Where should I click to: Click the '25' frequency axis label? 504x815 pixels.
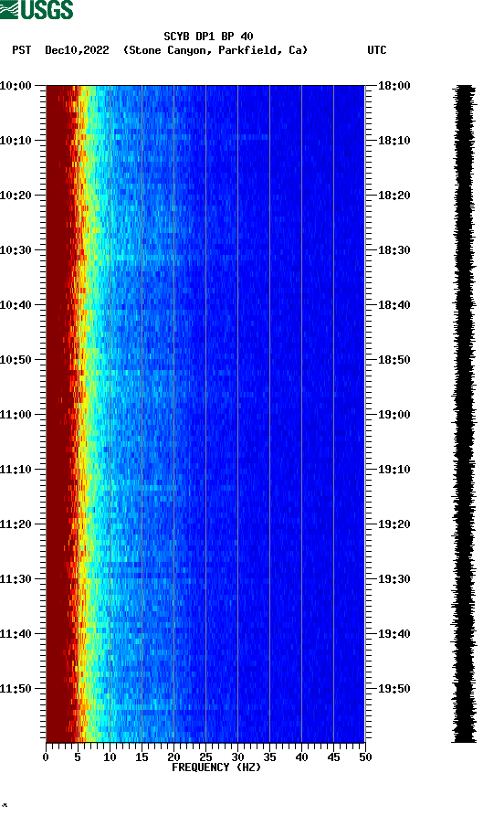[x=205, y=757]
